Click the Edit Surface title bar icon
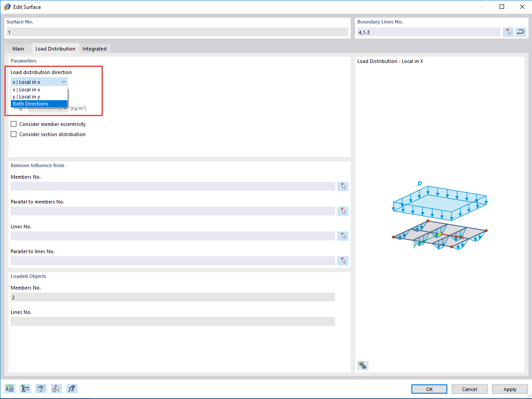Image resolution: width=532 pixels, height=399 pixels. click(7, 7)
